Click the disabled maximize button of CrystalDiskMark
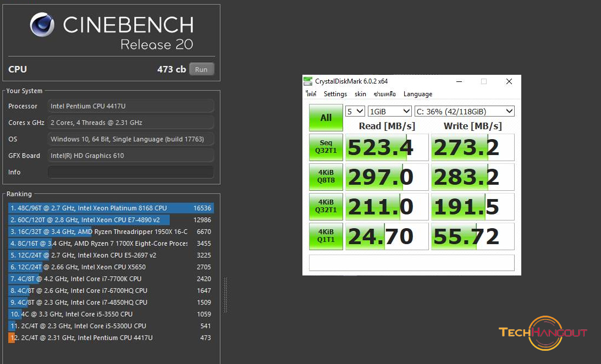The image size is (601, 364). pyautogui.click(x=484, y=81)
